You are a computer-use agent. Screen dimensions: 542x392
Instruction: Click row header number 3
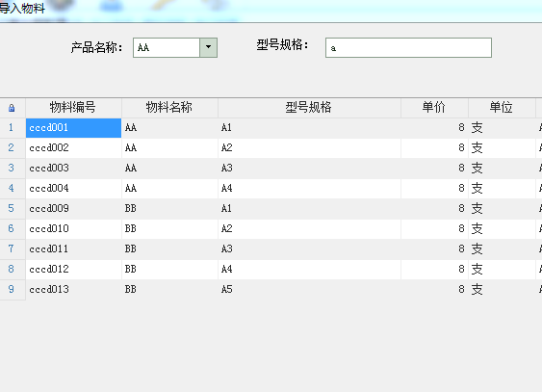[13, 169]
